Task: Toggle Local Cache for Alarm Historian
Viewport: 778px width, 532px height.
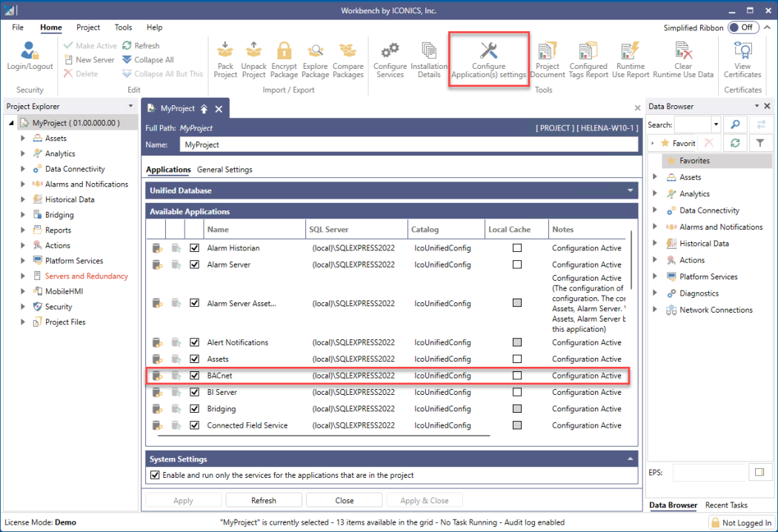Action: [517, 247]
